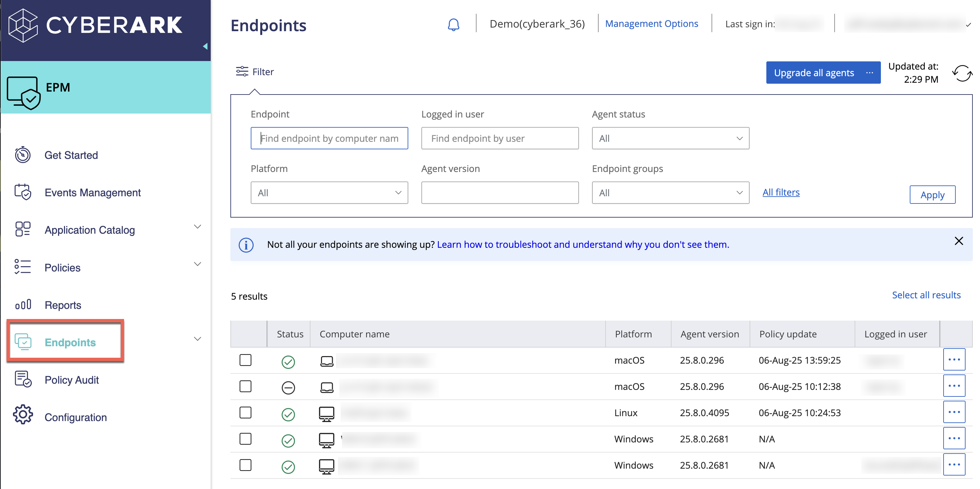The image size is (980, 489).
Task: Click the endpoint computer name search field
Action: [x=329, y=138]
